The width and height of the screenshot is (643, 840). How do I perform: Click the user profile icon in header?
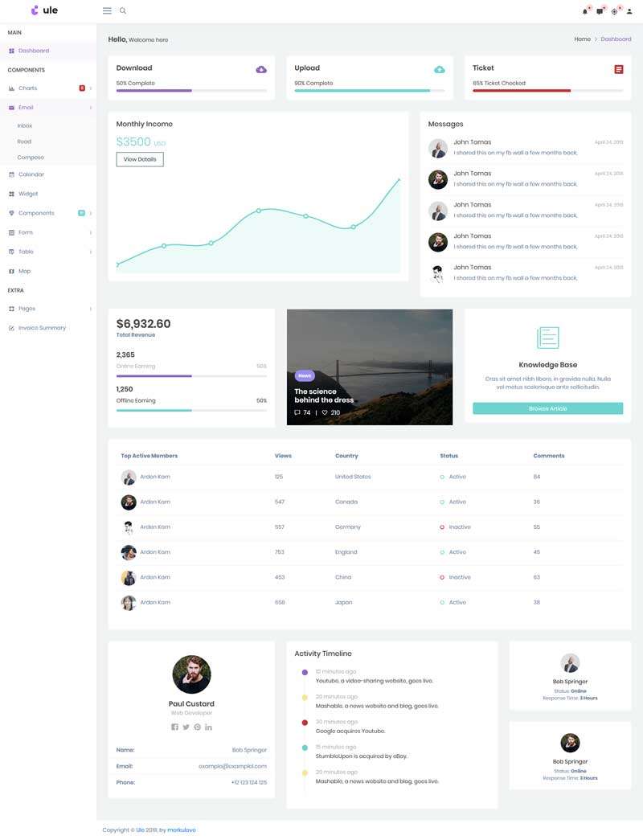pyautogui.click(x=628, y=11)
